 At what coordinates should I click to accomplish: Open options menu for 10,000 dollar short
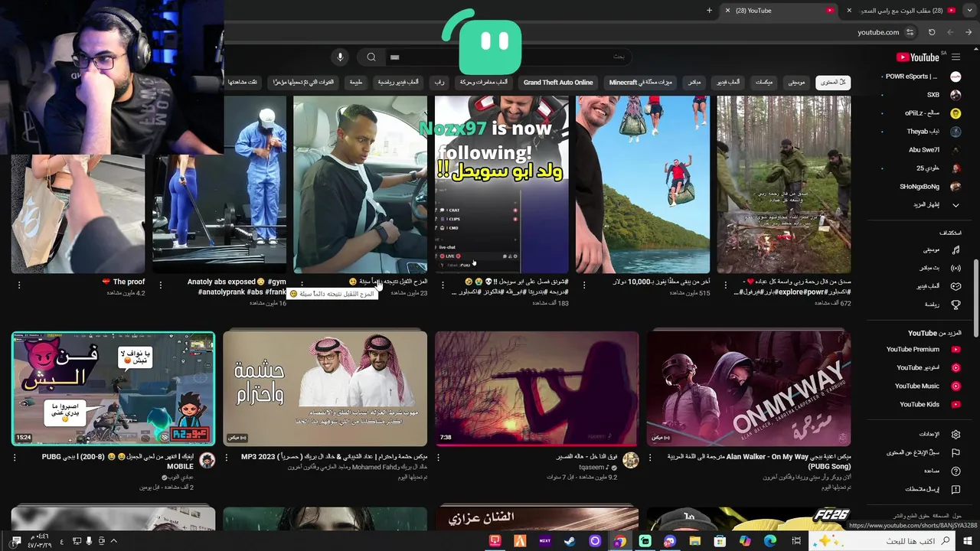583,285
